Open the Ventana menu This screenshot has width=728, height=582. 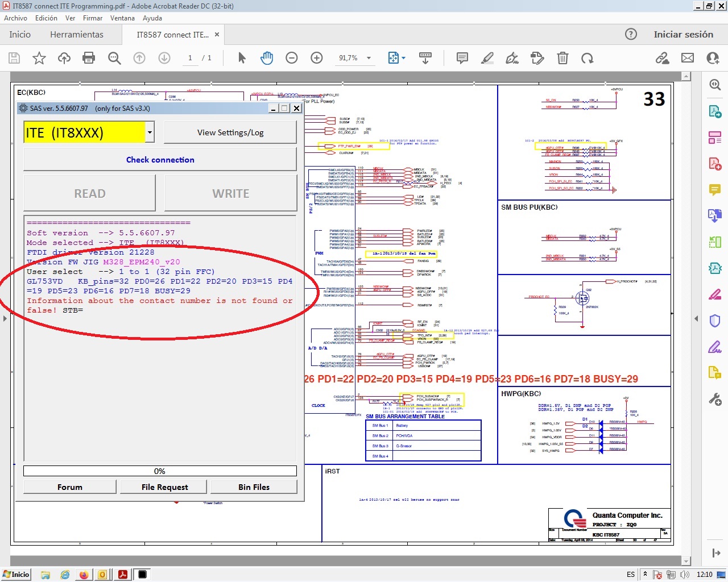tap(122, 18)
